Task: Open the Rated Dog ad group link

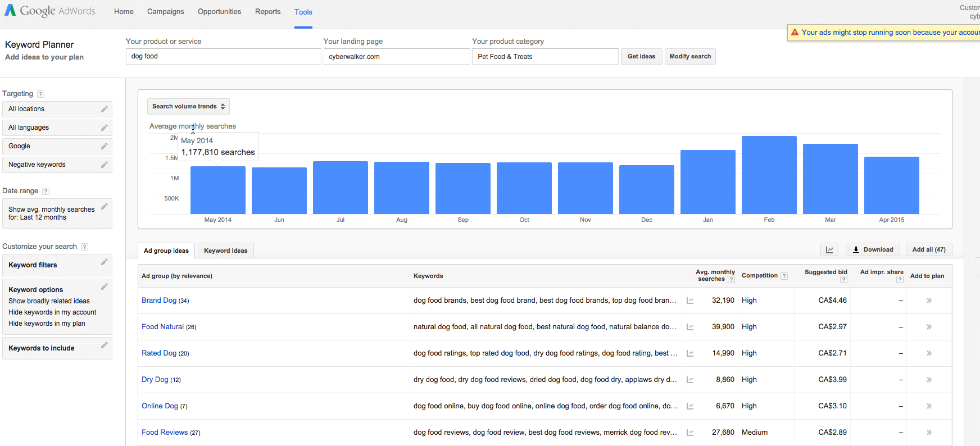Action: 159,353
